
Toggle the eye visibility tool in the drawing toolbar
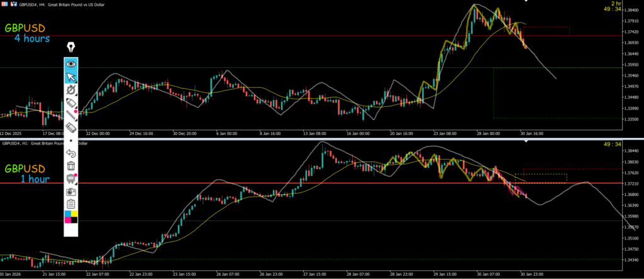[71, 63]
